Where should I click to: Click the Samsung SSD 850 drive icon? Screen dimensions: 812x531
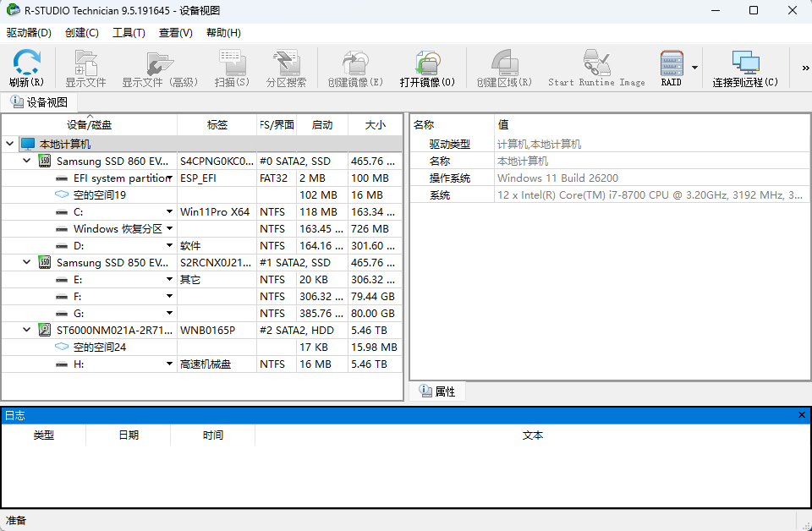pos(45,262)
